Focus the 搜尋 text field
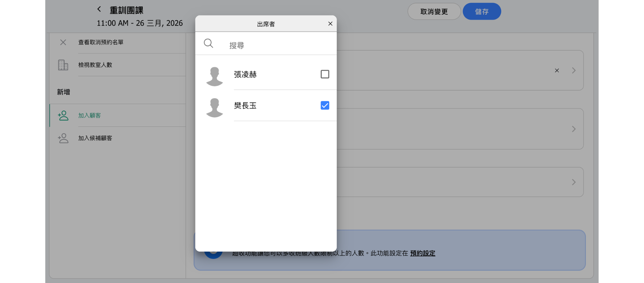The height and width of the screenshot is (283, 644). coord(277,45)
